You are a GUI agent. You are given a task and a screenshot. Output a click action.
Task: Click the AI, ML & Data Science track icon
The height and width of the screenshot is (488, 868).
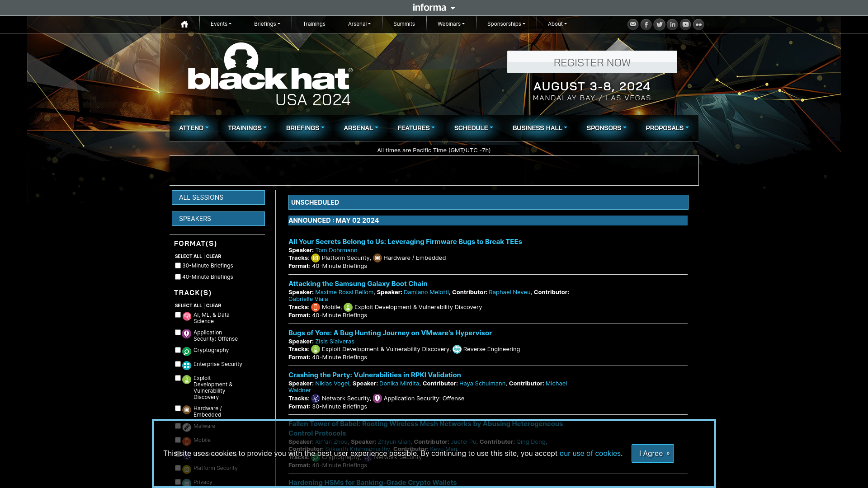(x=187, y=317)
